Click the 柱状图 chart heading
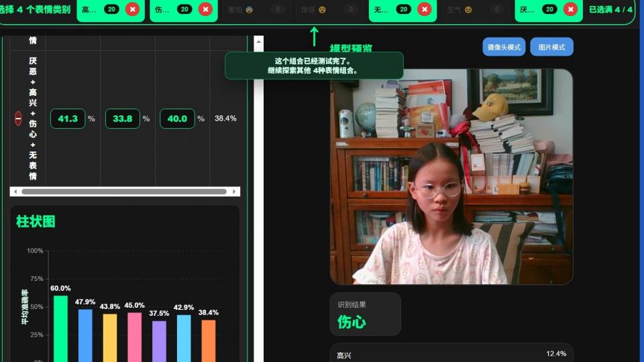The image size is (644, 362). pyautogui.click(x=36, y=222)
